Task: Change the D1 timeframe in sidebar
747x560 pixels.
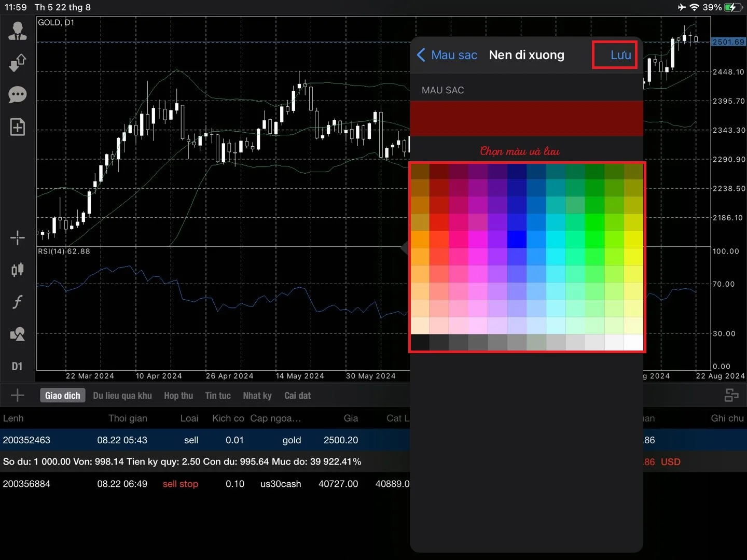Action: pyautogui.click(x=17, y=367)
